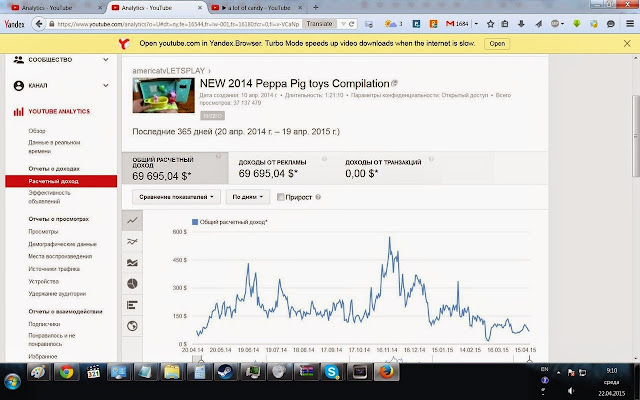640x400 pixels.
Task: Open the address bar history dropdown arrow
Action: pyautogui.click(x=343, y=24)
